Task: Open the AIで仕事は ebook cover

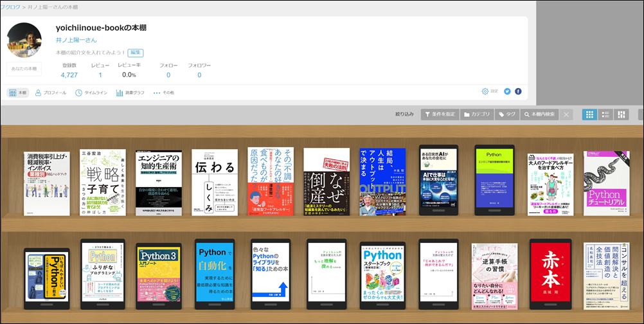Action: click(x=438, y=180)
